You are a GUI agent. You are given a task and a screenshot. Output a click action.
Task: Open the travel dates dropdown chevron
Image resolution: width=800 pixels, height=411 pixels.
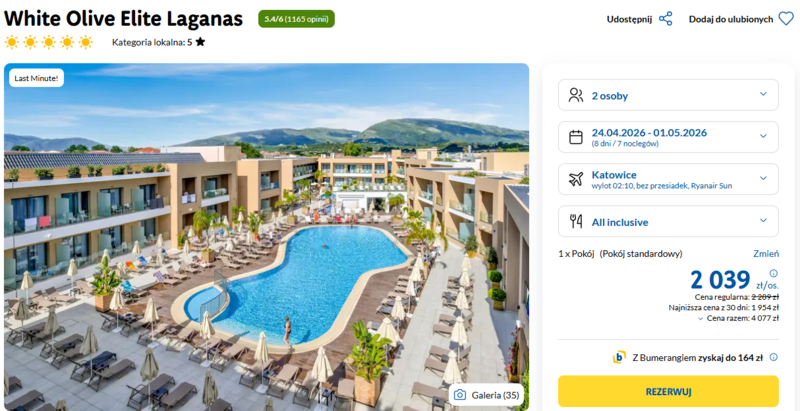(x=763, y=136)
